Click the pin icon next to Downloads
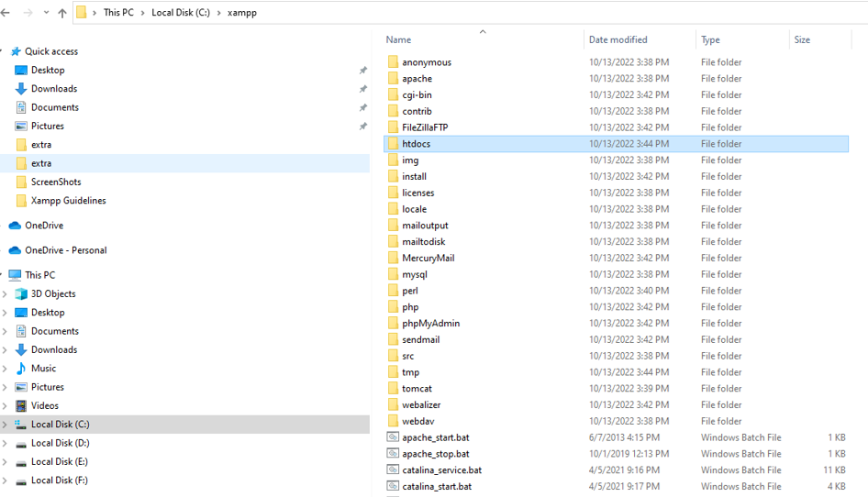868x497 pixels. pyautogui.click(x=363, y=89)
